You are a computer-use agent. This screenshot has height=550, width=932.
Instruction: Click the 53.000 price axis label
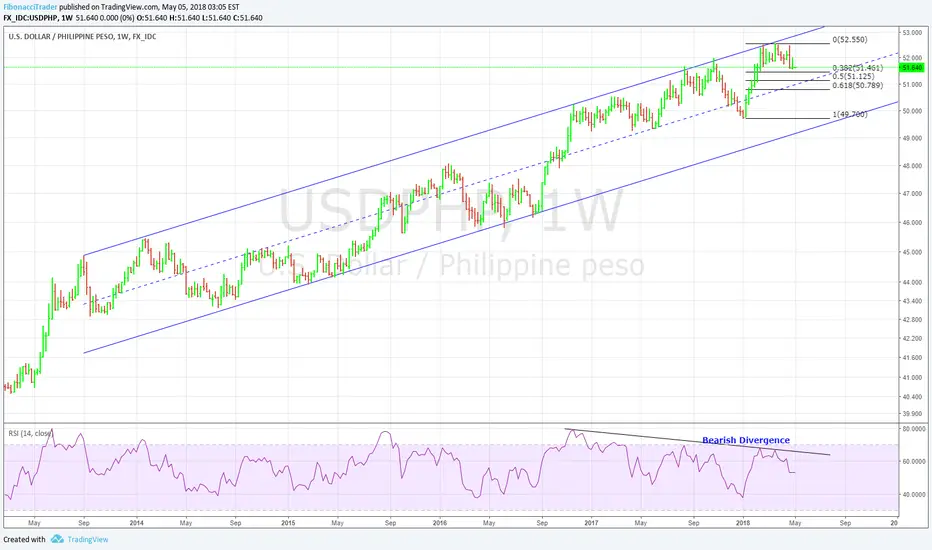(912, 33)
